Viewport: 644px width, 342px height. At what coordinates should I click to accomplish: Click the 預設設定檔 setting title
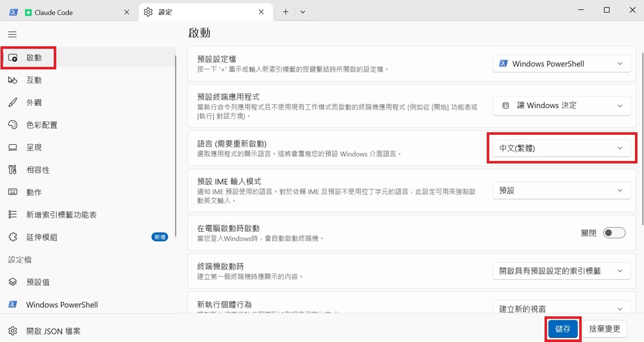tap(217, 59)
